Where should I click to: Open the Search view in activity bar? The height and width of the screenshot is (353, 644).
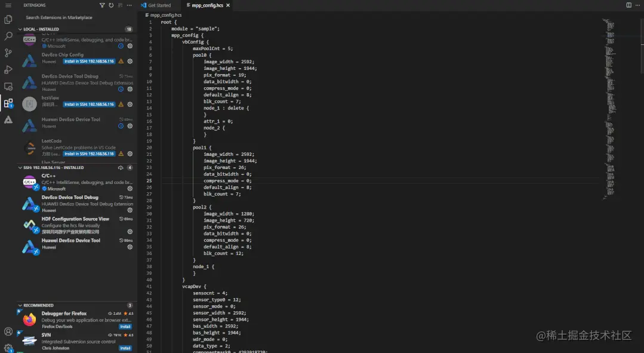(8, 36)
